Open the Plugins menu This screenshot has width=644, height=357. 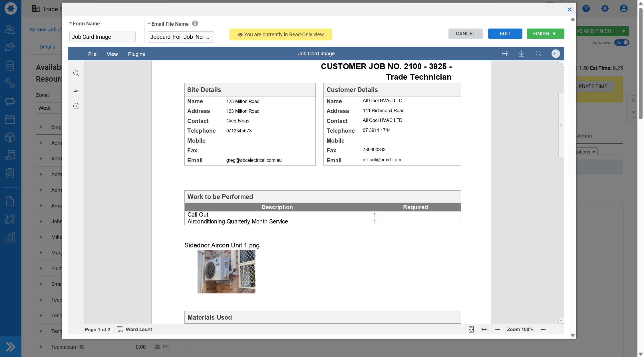point(136,54)
